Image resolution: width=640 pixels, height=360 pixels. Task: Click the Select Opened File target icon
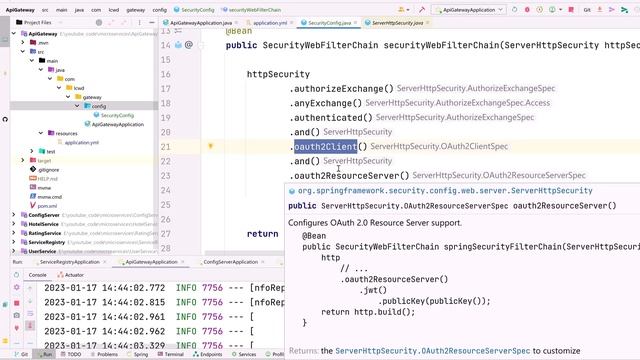pyautogui.click(x=99, y=22)
